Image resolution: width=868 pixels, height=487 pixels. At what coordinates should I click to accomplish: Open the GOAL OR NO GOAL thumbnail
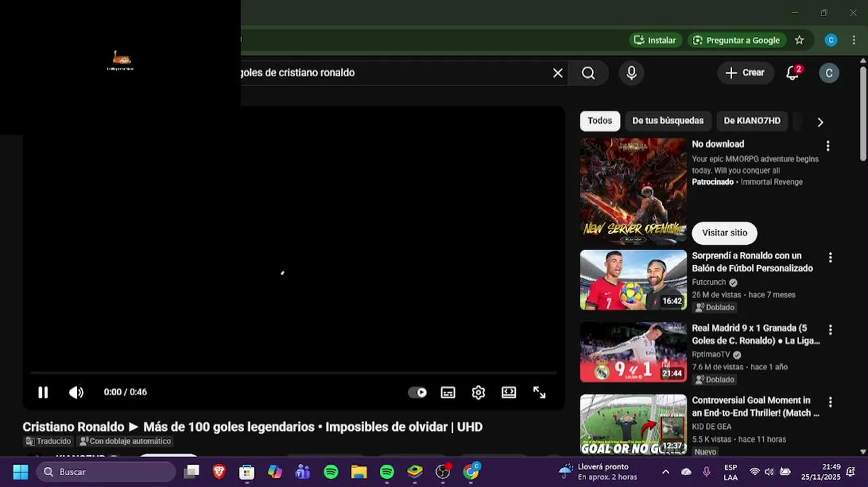coord(633,425)
